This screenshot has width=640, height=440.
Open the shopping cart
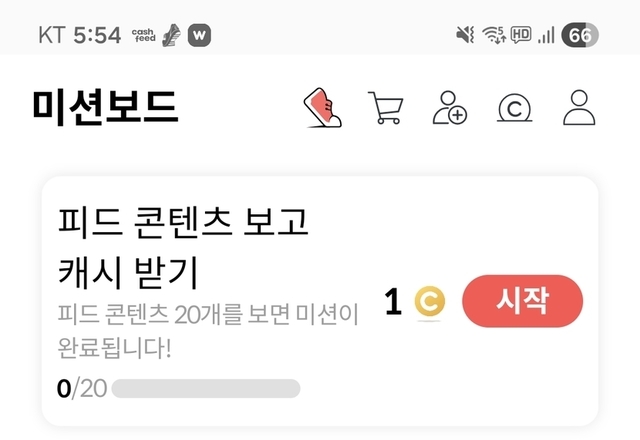[385, 107]
